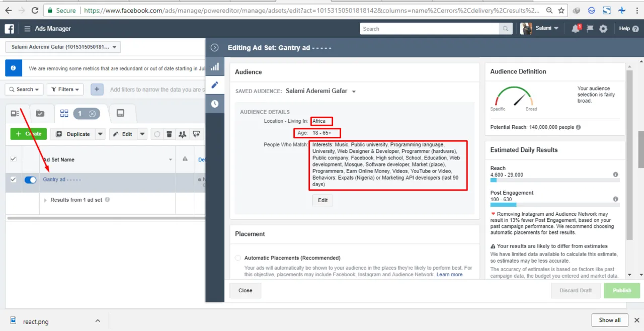Bookmark page with the star icon
Image resolution: width=644 pixels, height=331 pixels.
click(x=561, y=10)
